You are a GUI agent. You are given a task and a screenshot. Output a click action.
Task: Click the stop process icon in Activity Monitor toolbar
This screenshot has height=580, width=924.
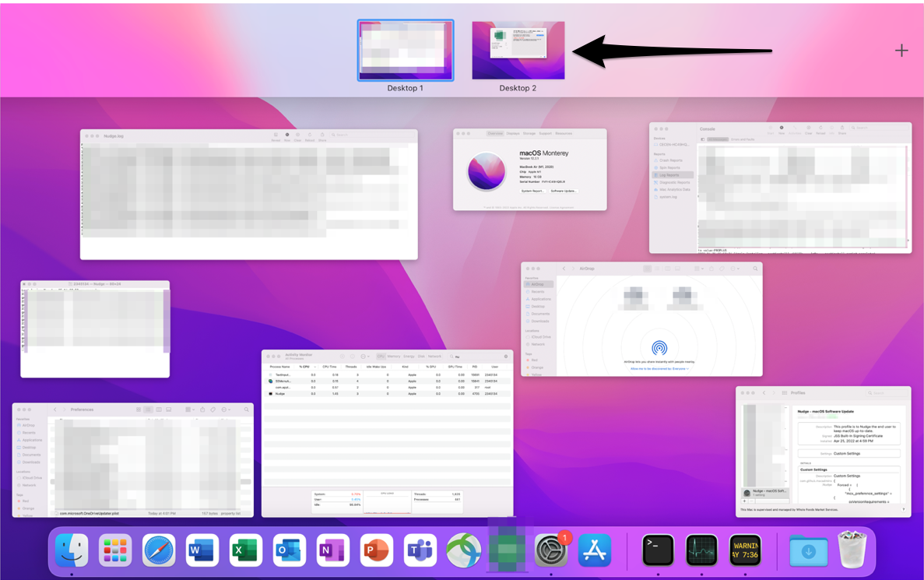coord(343,356)
